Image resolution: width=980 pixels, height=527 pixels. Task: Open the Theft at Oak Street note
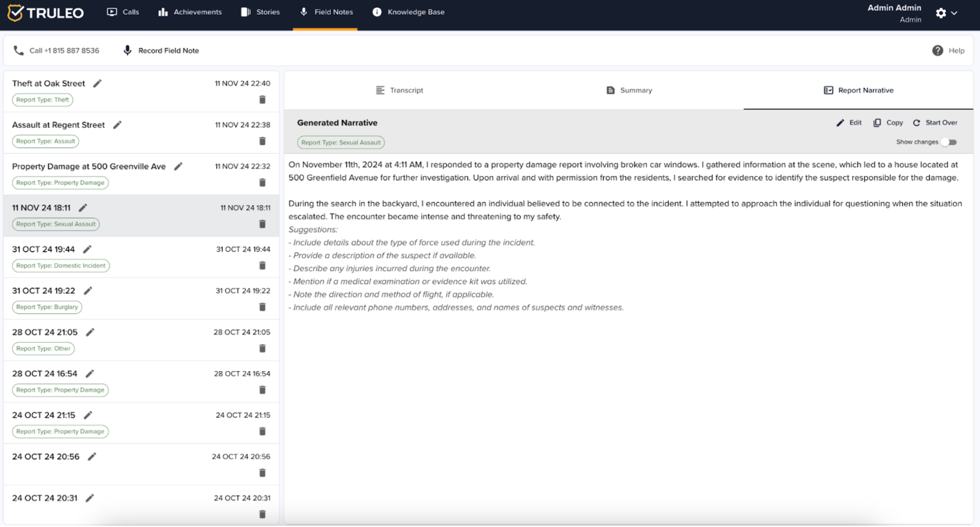coord(141,91)
